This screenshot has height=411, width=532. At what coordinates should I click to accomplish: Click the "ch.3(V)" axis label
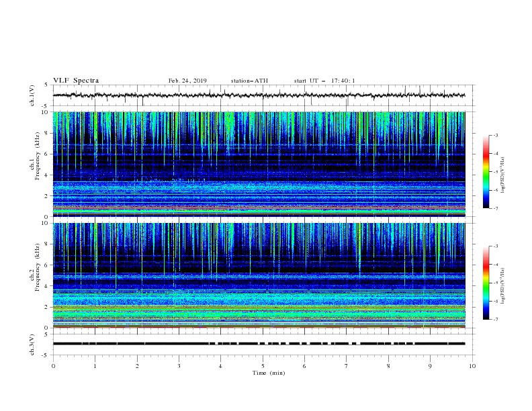pos(32,345)
